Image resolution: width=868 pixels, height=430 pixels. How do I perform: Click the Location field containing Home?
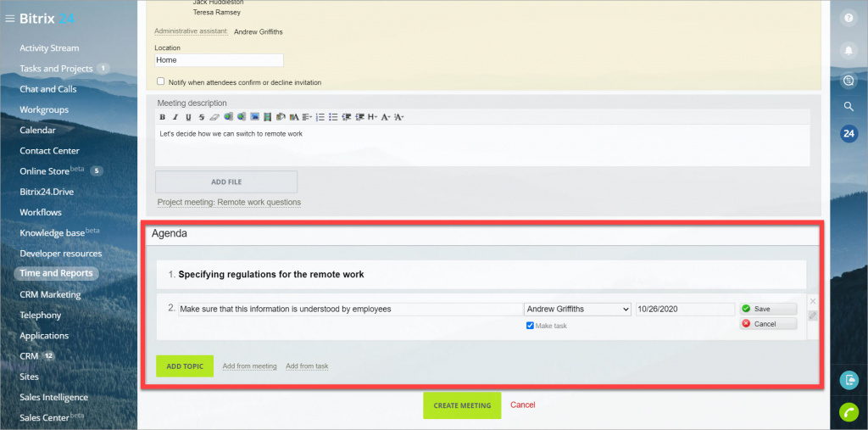[220, 60]
